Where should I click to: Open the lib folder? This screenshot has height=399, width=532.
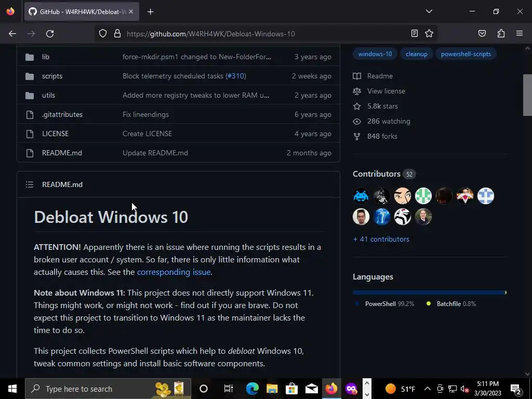point(46,57)
